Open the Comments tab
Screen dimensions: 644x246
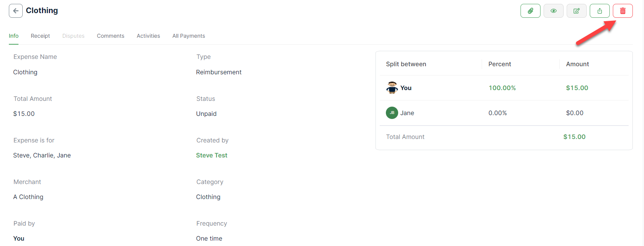tap(110, 36)
